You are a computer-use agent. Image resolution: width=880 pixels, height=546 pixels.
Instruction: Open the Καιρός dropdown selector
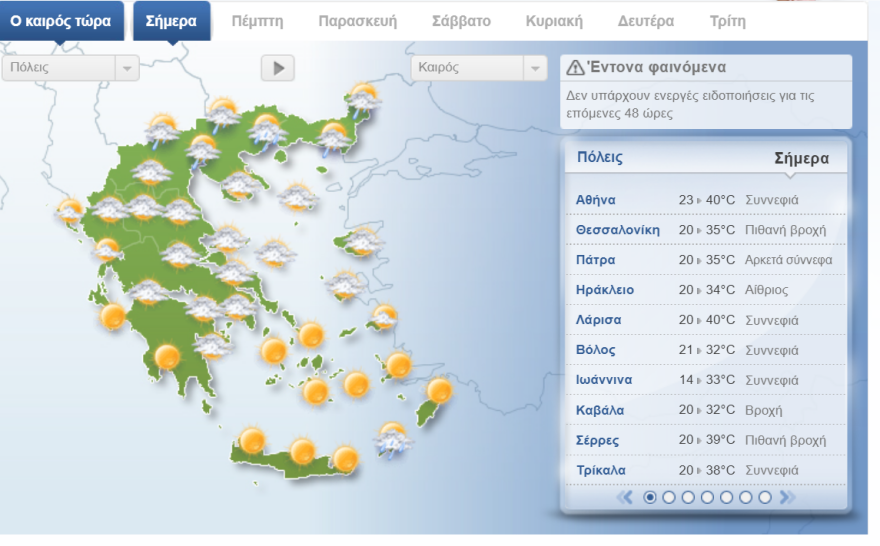(479, 68)
